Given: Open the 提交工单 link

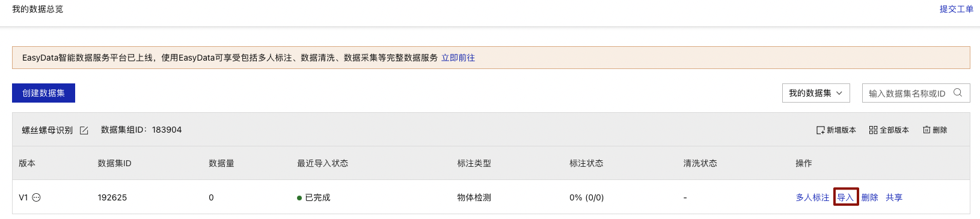Looking at the screenshot, I should [956, 9].
